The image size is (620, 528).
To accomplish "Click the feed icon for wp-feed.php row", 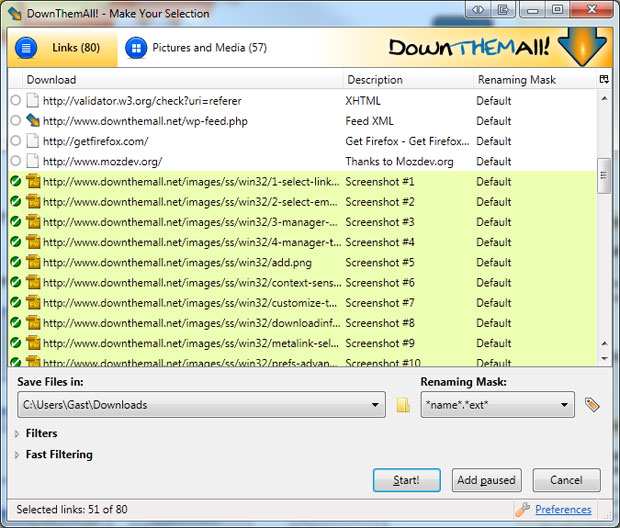I will (x=32, y=121).
